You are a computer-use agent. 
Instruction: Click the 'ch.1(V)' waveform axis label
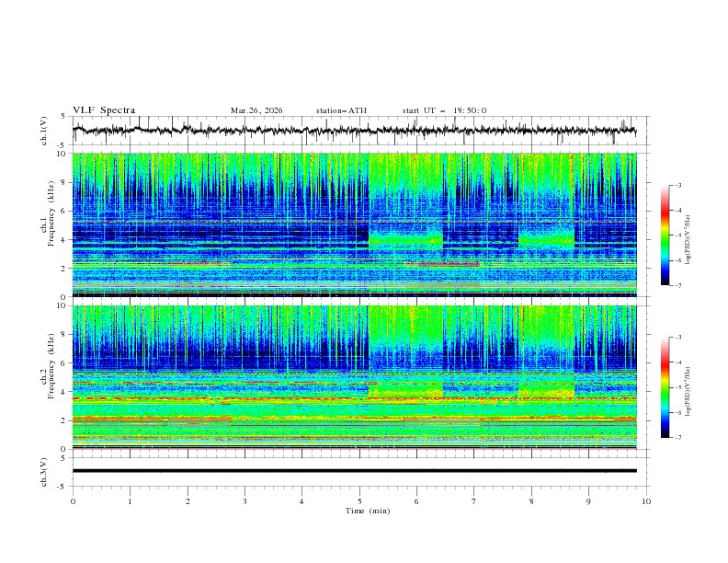(x=44, y=131)
